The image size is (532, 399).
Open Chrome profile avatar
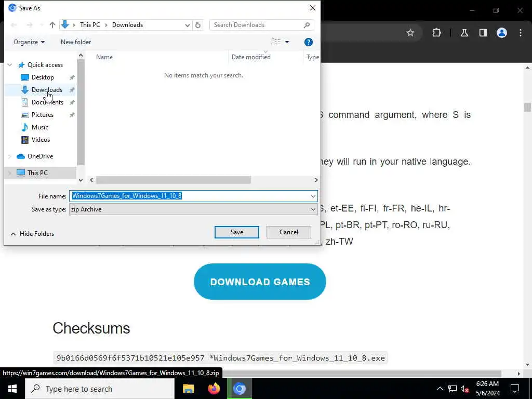[502, 33]
